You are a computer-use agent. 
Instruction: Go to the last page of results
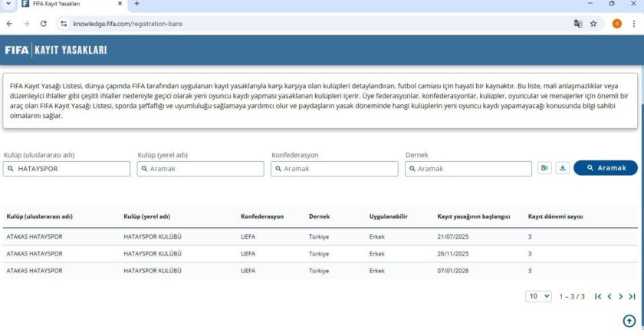click(632, 296)
